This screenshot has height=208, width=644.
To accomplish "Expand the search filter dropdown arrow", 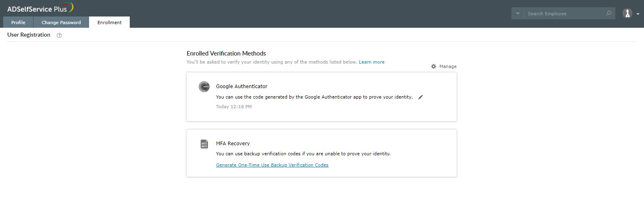I will point(518,14).
